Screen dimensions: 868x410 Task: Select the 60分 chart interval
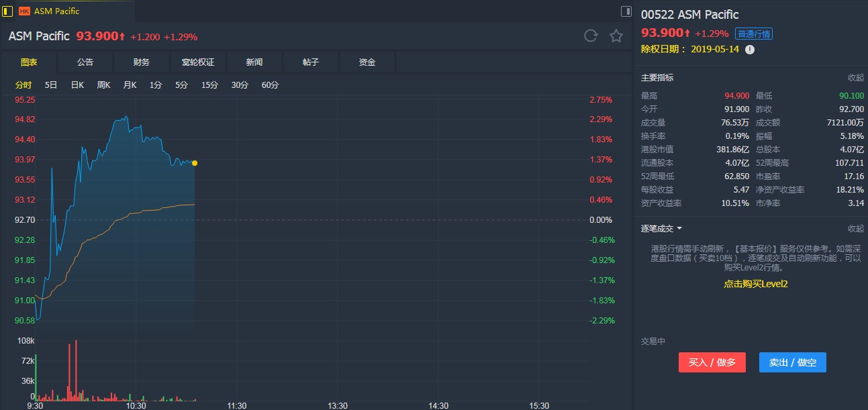270,85
